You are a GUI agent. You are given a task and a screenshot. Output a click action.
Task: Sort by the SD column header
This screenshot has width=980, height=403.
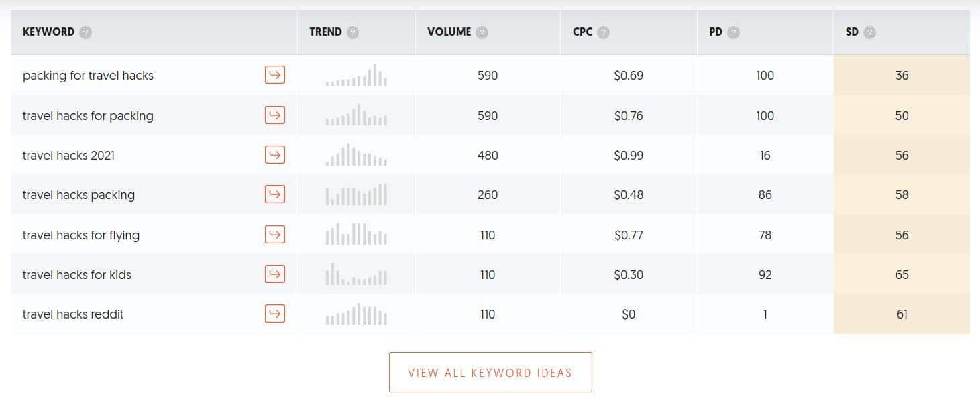pyautogui.click(x=852, y=32)
